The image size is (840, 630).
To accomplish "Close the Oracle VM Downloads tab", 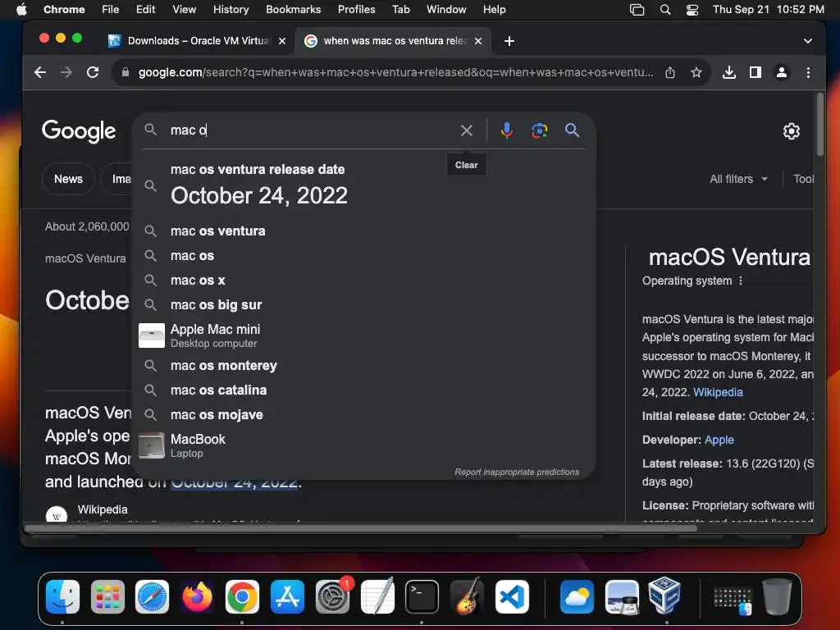I will point(282,41).
